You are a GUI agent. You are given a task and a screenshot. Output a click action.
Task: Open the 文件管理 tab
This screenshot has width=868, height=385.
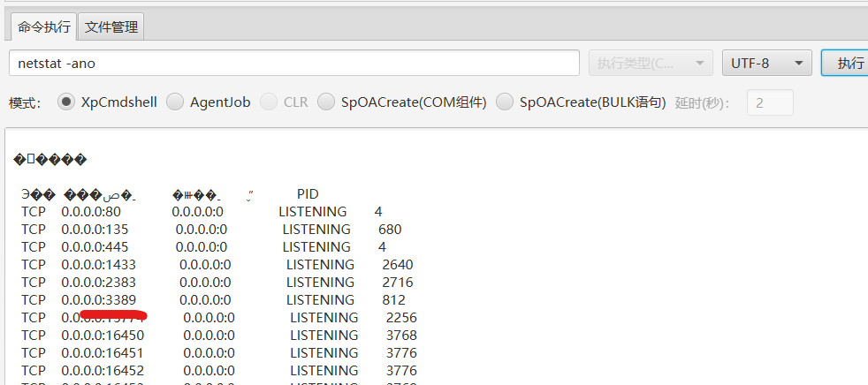[111, 26]
